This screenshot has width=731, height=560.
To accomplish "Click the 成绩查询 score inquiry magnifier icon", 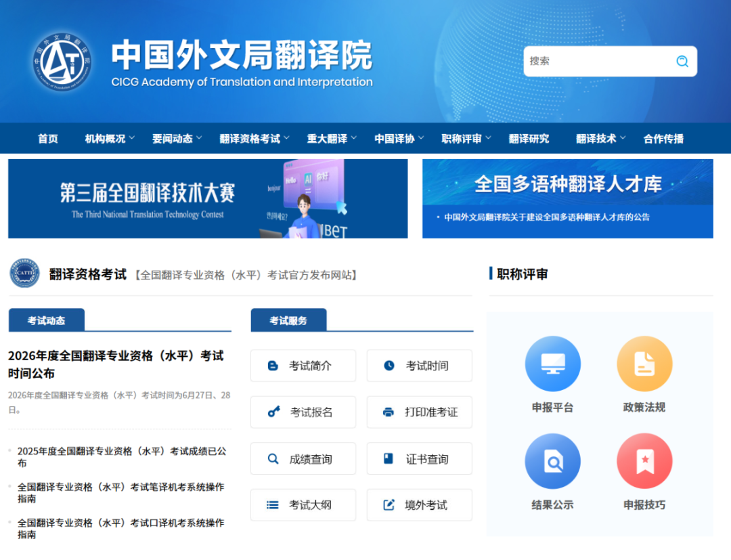I will tap(272, 458).
